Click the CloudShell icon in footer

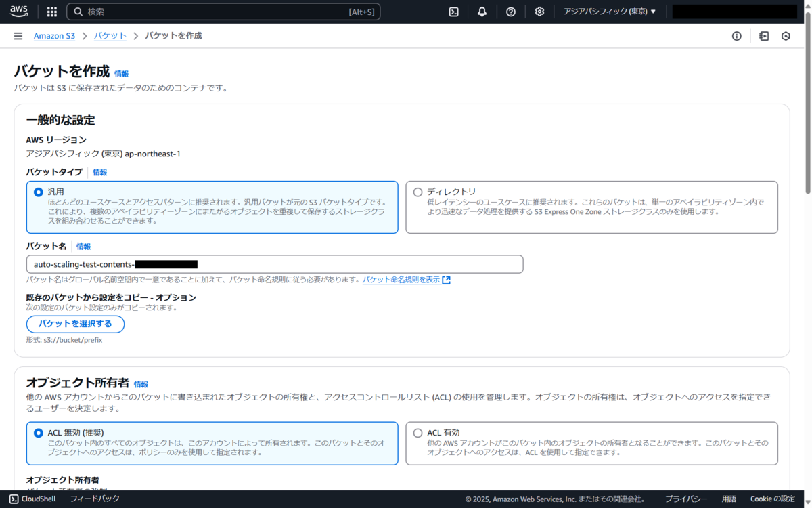(x=14, y=499)
